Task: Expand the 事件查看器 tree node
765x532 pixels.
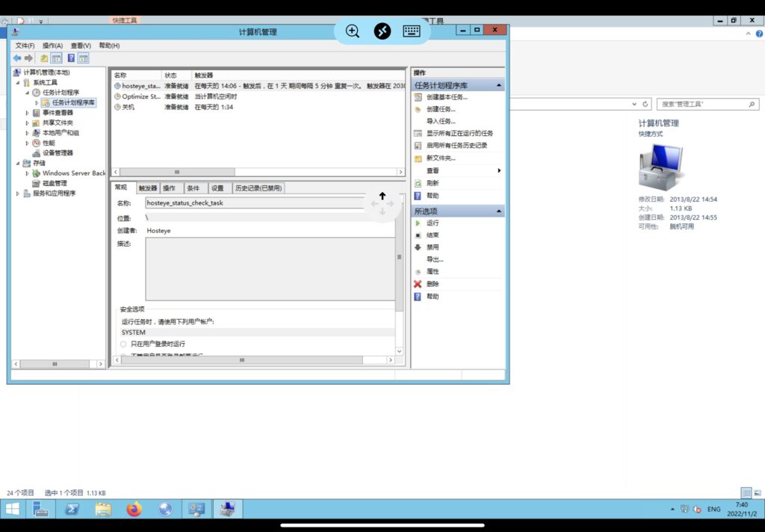Action: pyautogui.click(x=27, y=113)
